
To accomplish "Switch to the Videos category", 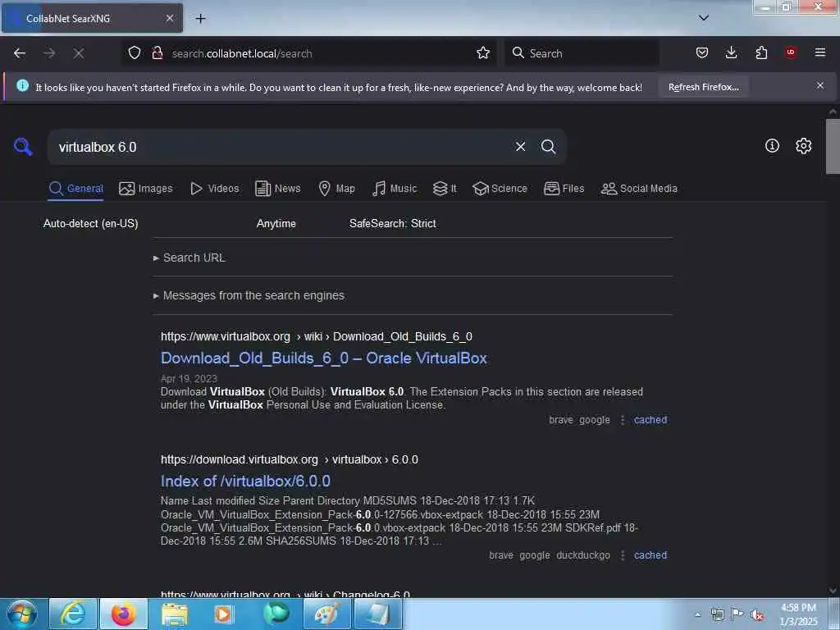I will pos(215,189).
